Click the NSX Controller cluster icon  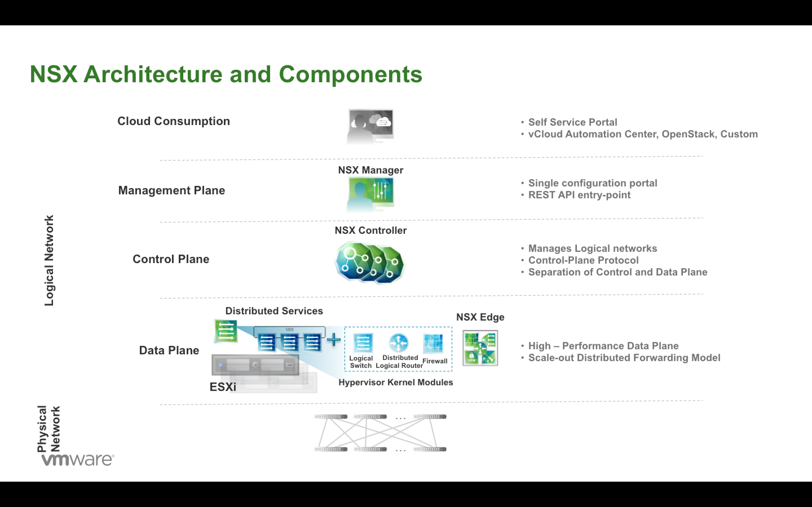(x=370, y=263)
